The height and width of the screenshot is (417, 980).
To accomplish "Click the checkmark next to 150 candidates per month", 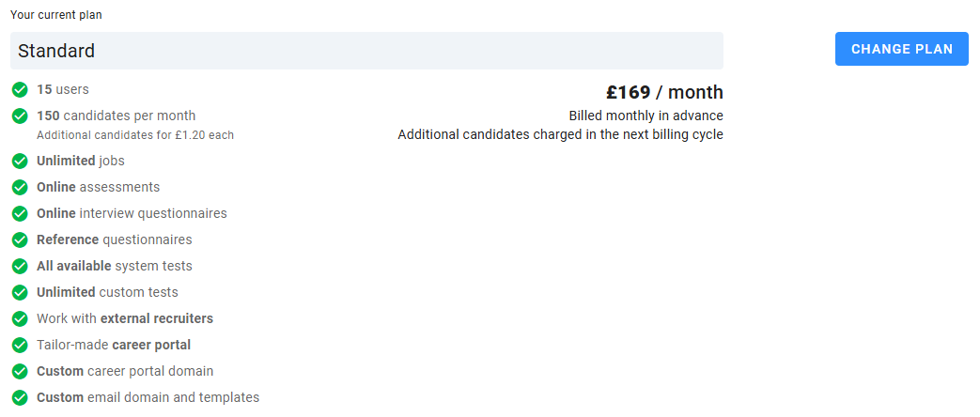I will point(19,116).
